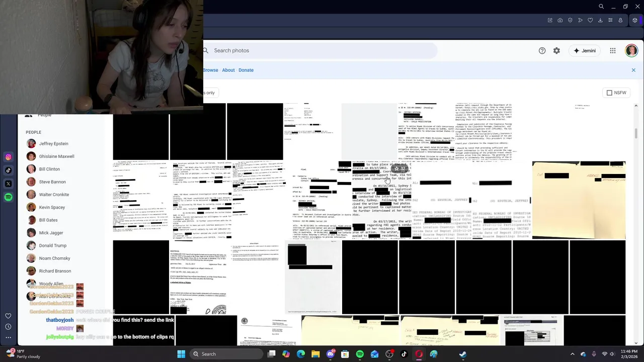Click the browser profile person icon
This screenshot has width=644, height=362.
(x=620, y=20)
